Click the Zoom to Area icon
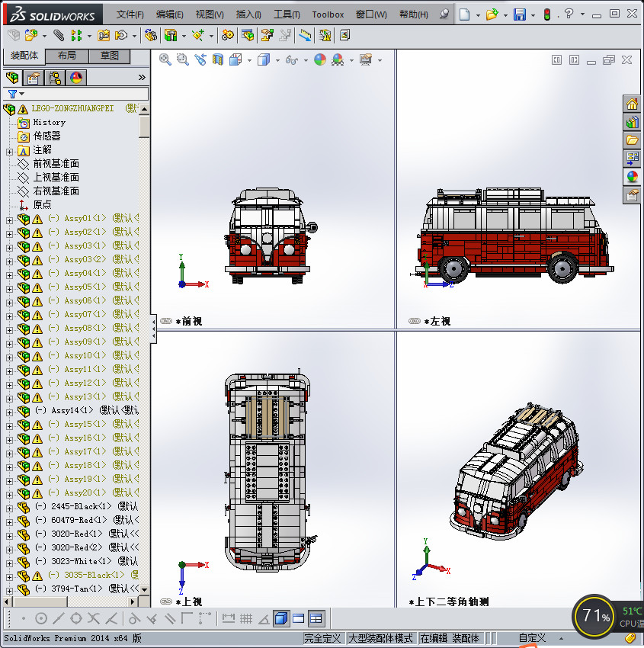The width and height of the screenshot is (644, 648). pos(183,59)
